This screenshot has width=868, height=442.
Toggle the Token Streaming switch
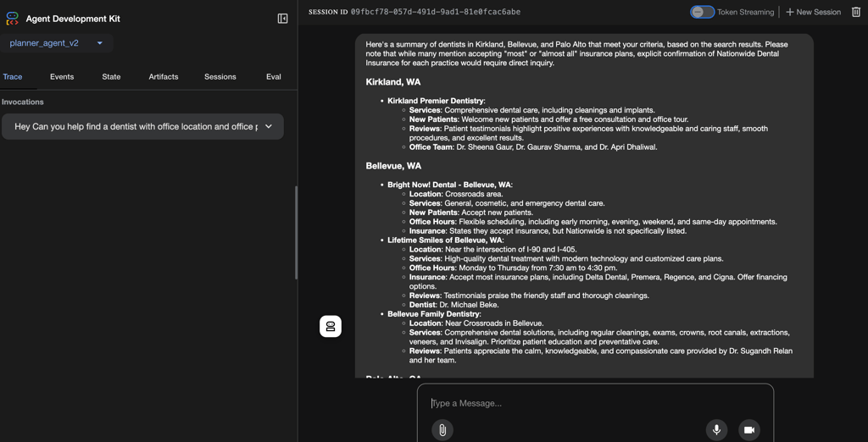[702, 12]
